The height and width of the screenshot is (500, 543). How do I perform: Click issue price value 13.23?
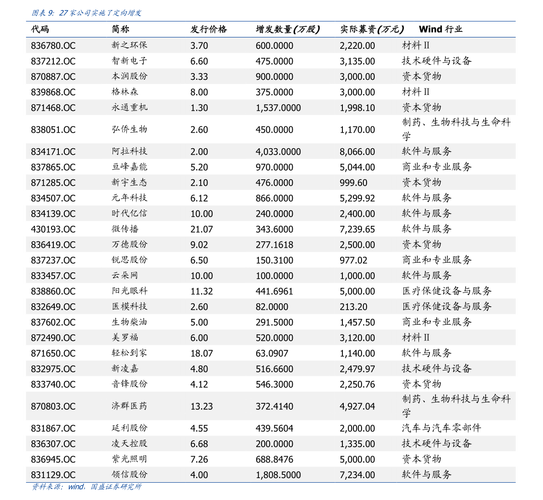[202, 406]
